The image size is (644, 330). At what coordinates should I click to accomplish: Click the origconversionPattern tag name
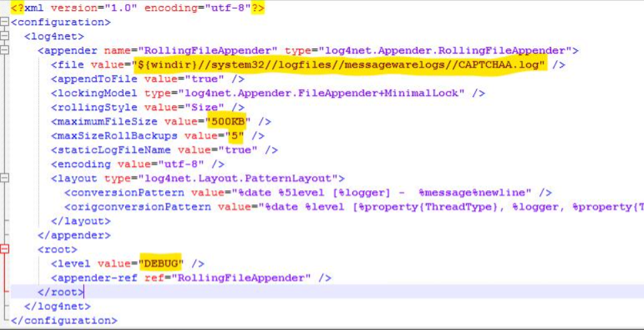point(141,207)
